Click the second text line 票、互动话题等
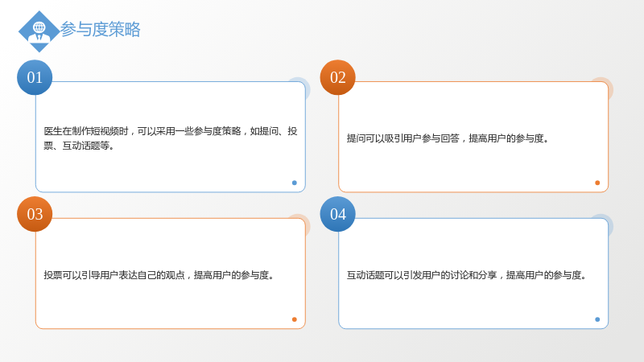 tap(79, 146)
